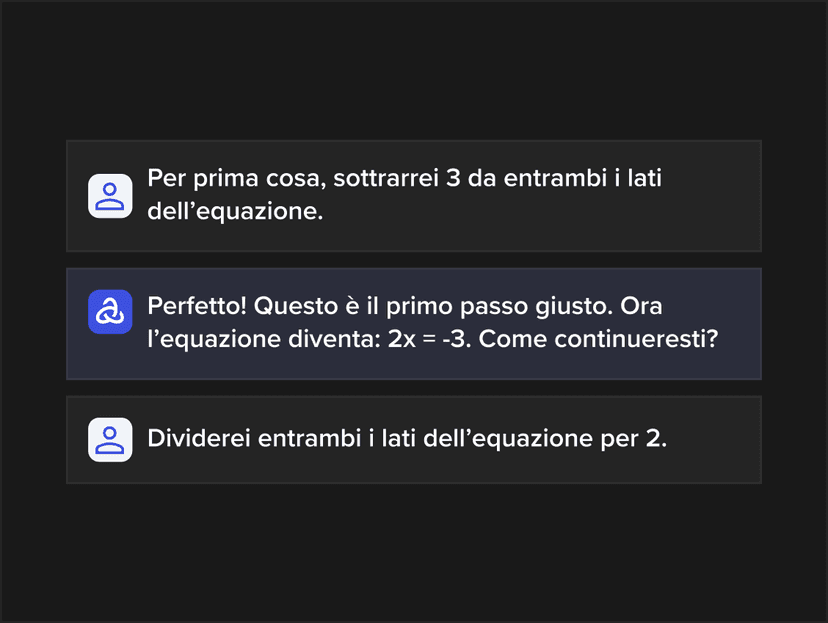The image size is (828, 623).
Task: Click the user avatar beside 'Per prima cosa'
Action: click(110, 196)
